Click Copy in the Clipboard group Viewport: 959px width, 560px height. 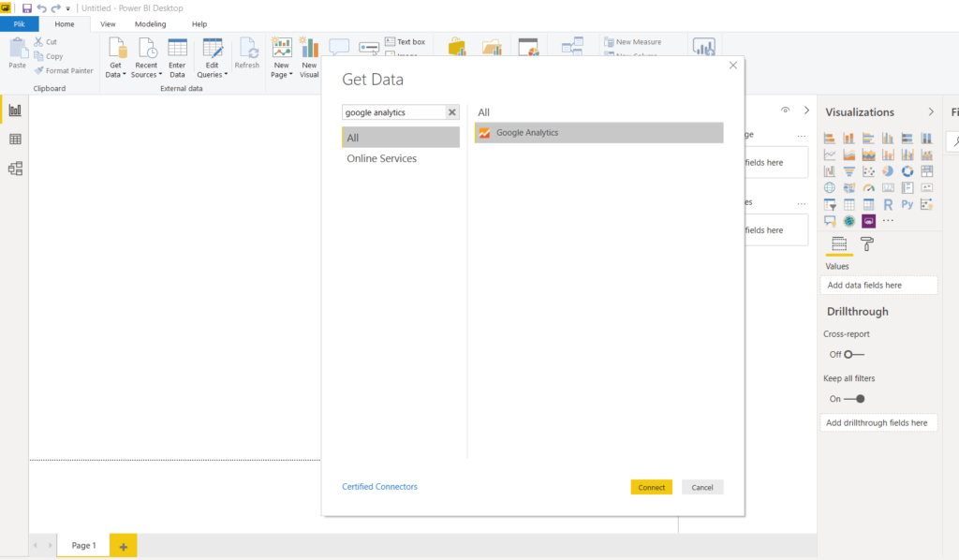[49, 56]
